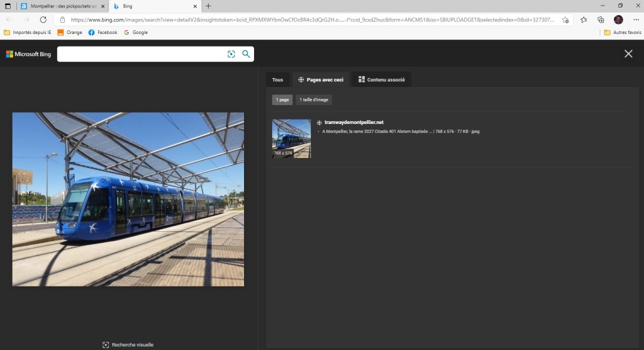Open the Collections icon in the toolbar
Viewport: 644px width, 350px height.
pos(601,20)
